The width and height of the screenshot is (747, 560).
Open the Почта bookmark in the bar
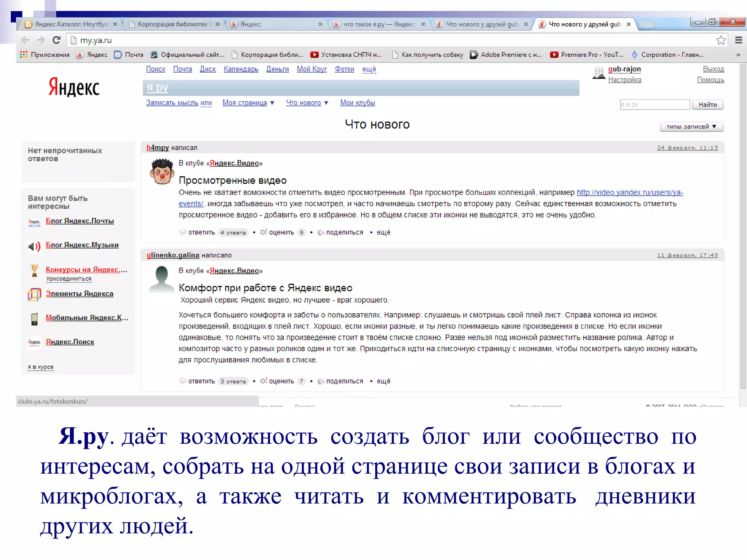[x=129, y=55]
